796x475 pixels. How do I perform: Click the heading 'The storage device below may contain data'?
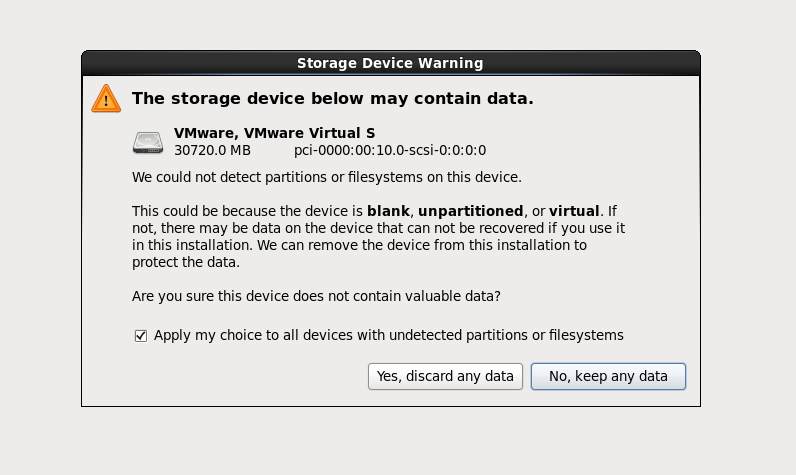[333, 99]
